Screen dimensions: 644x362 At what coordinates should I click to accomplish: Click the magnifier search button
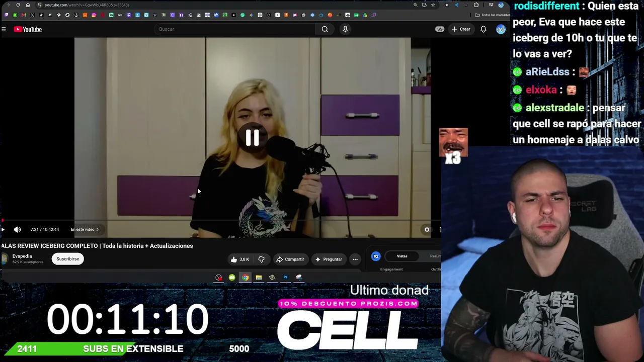click(x=325, y=29)
